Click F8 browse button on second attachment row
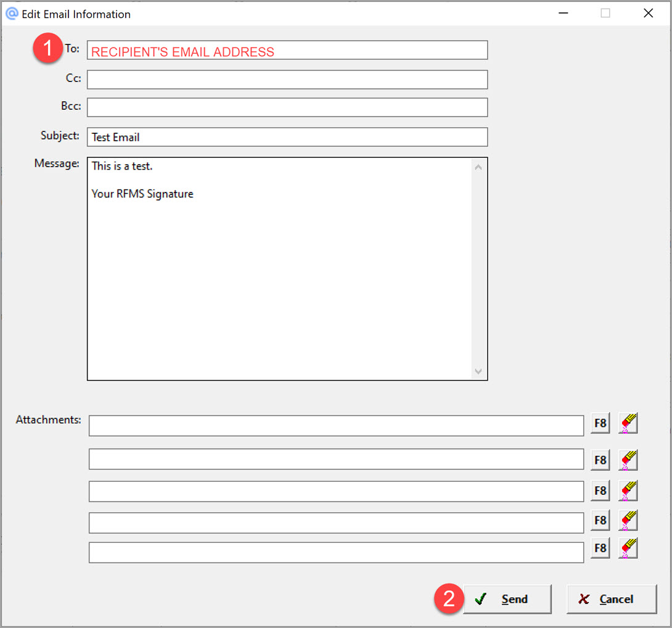672x628 pixels. pyautogui.click(x=600, y=460)
